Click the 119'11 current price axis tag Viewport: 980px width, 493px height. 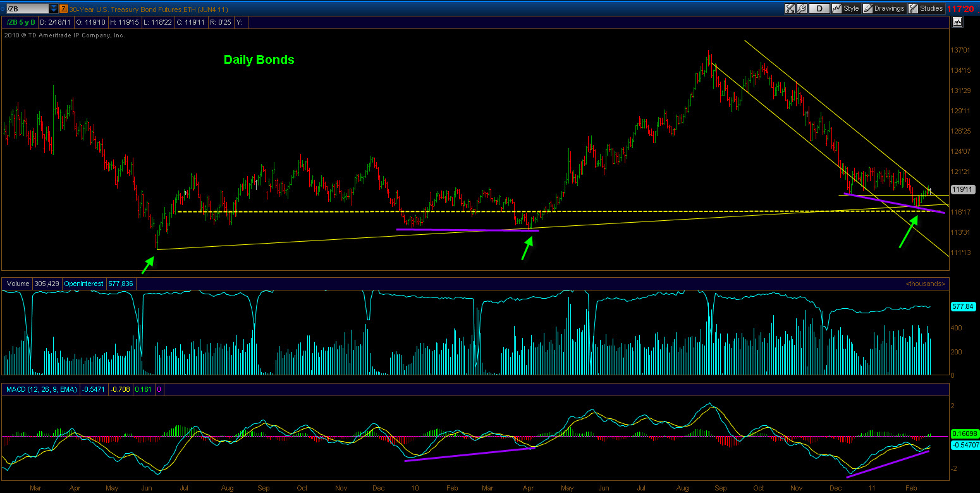pyautogui.click(x=962, y=189)
